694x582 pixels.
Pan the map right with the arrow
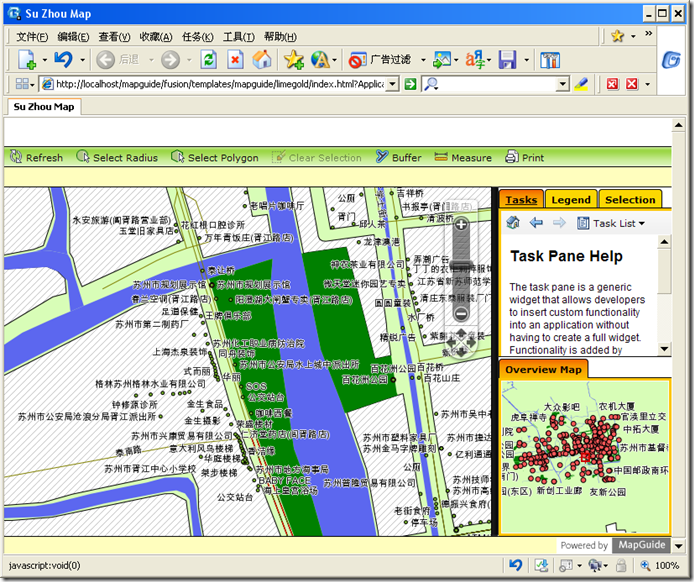(470, 342)
